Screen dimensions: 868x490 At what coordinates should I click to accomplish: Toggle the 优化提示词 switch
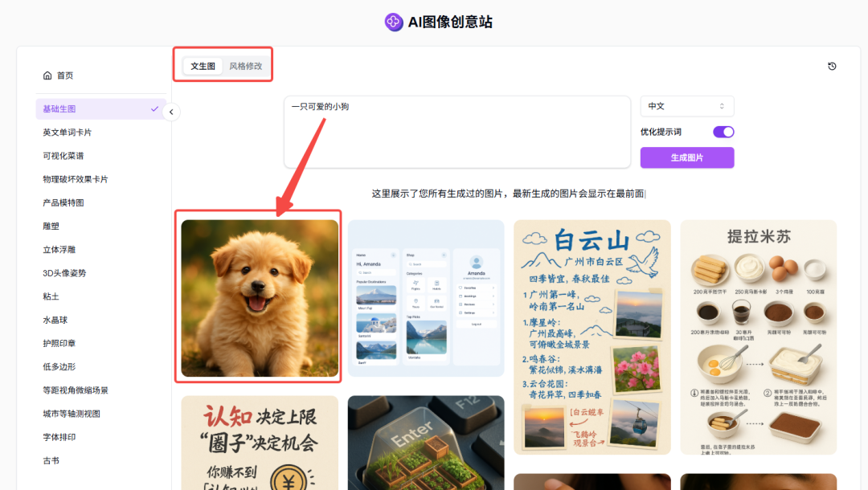pos(723,132)
